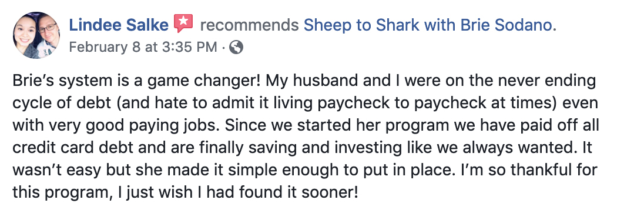Viewport: 644px width, 213px height.
Task: Click the Lindee Salke name link
Action: coord(119,25)
